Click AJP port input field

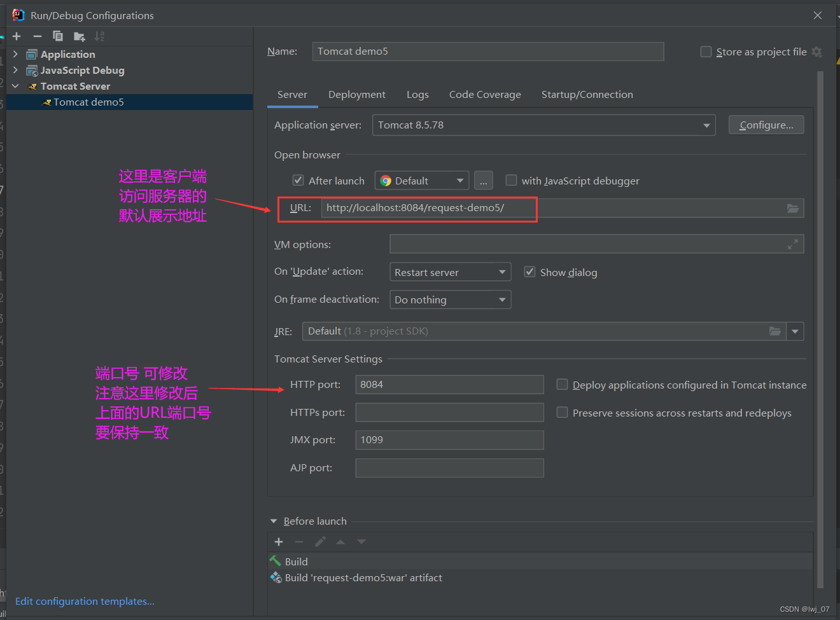pyautogui.click(x=449, y=468)
